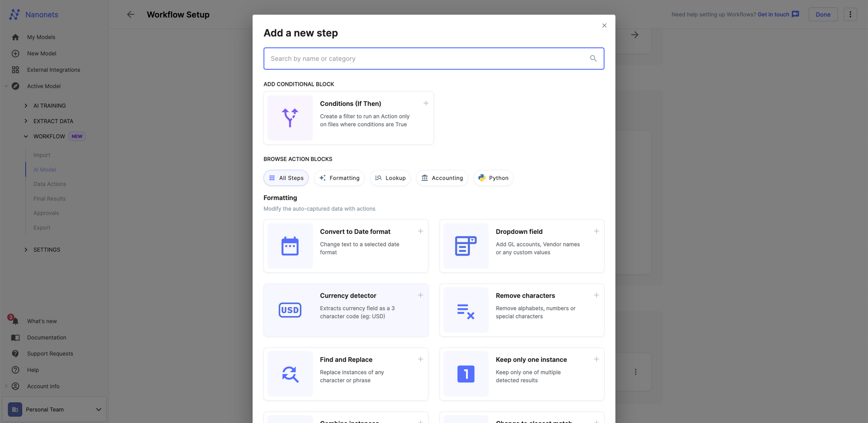Open External Integrations icon

point(15,70)
